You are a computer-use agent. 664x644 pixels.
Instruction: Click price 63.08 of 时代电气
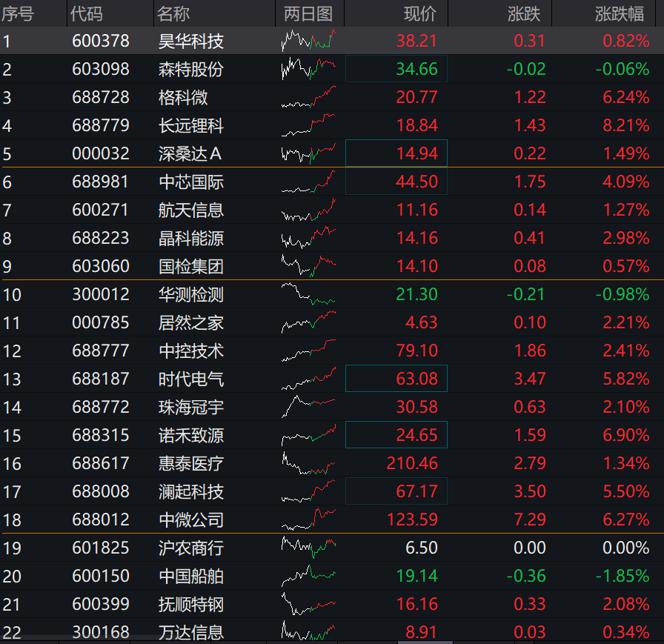(416, 379)
